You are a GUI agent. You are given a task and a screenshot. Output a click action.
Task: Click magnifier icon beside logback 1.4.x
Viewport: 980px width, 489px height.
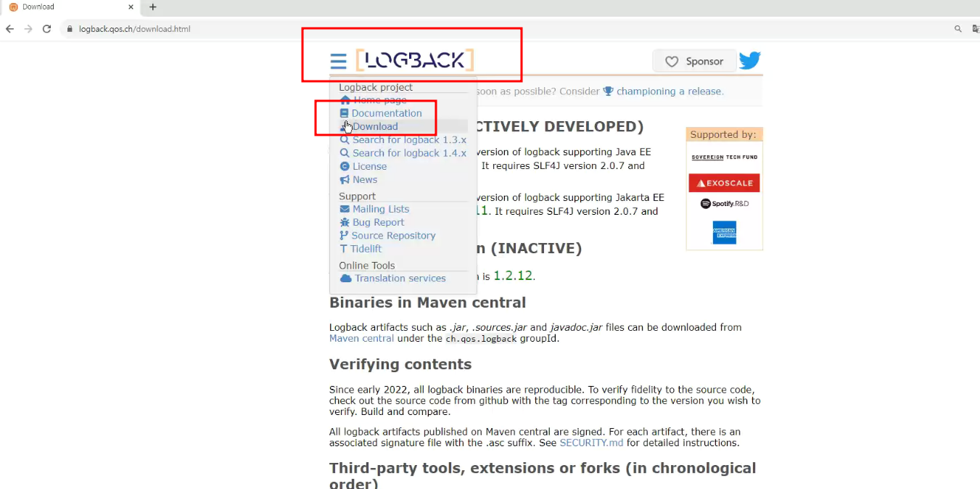click(x=345, y=153)
